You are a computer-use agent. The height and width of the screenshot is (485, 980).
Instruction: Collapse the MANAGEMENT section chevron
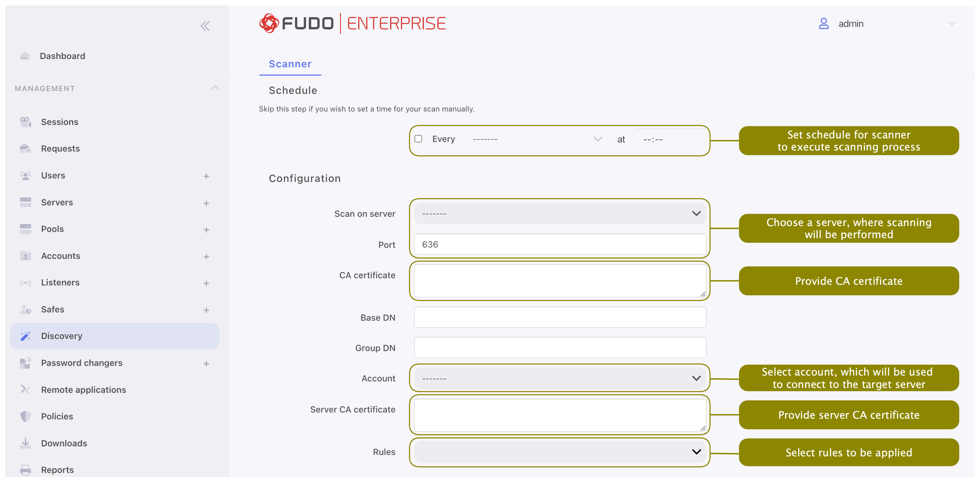tap(215, 88)
